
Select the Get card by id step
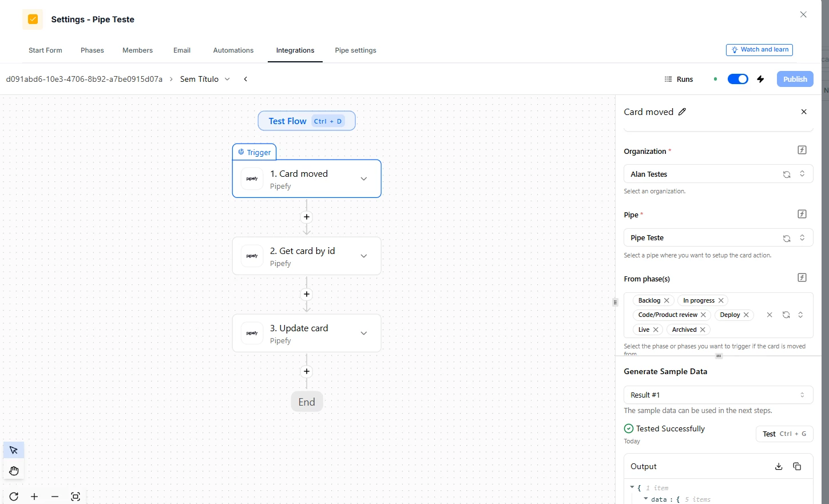point(307,256)
